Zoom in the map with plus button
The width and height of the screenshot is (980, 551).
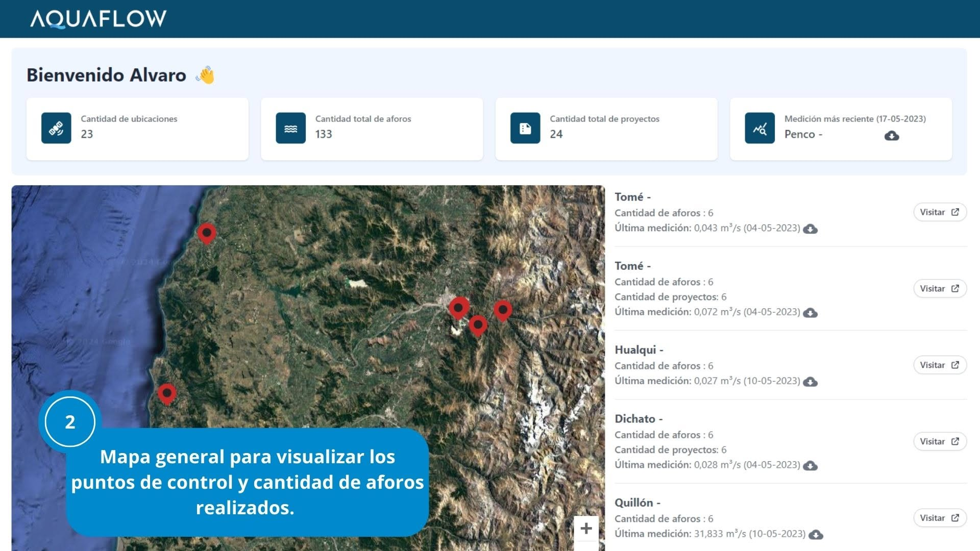click(x=586, y=528)
